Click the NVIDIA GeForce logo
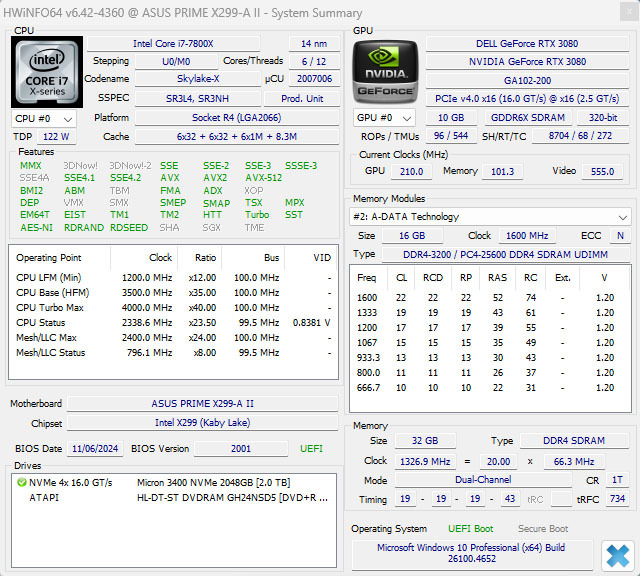The image size is (640, 576). pyautogui.click(x=385, y=72)
